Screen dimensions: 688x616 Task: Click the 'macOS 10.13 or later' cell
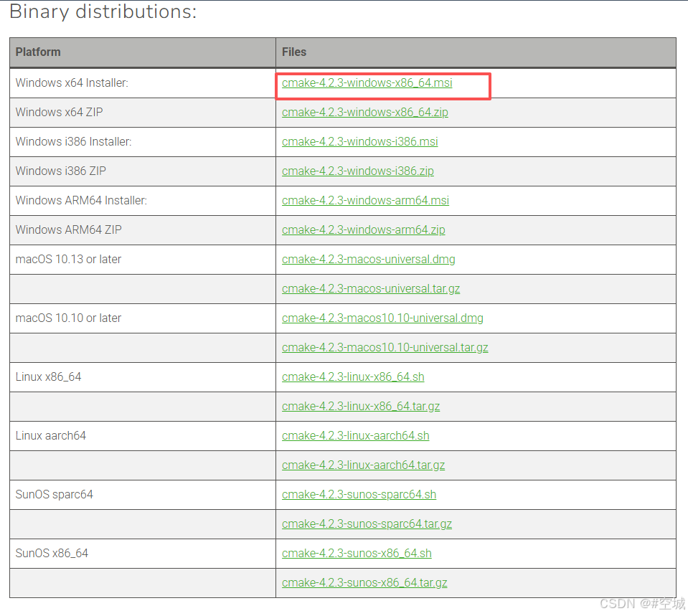coord(143,260)
